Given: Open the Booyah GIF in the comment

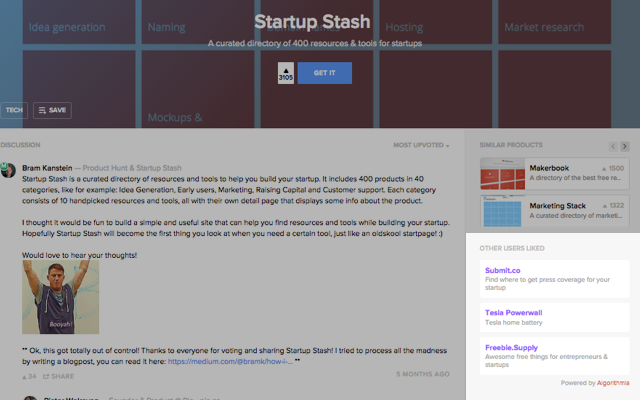Looking at the screenshot, I should [x=60, y=297].
